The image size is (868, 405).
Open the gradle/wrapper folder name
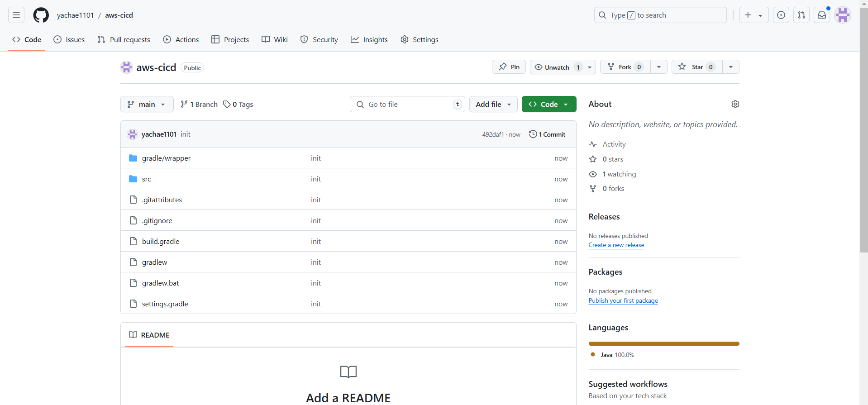point(166,158)
